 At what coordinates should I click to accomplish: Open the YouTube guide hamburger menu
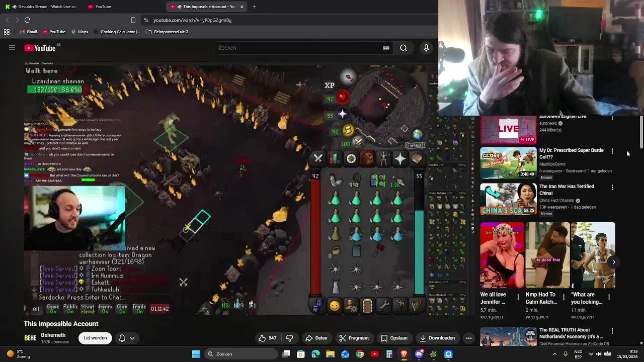[x=12, y=48]
